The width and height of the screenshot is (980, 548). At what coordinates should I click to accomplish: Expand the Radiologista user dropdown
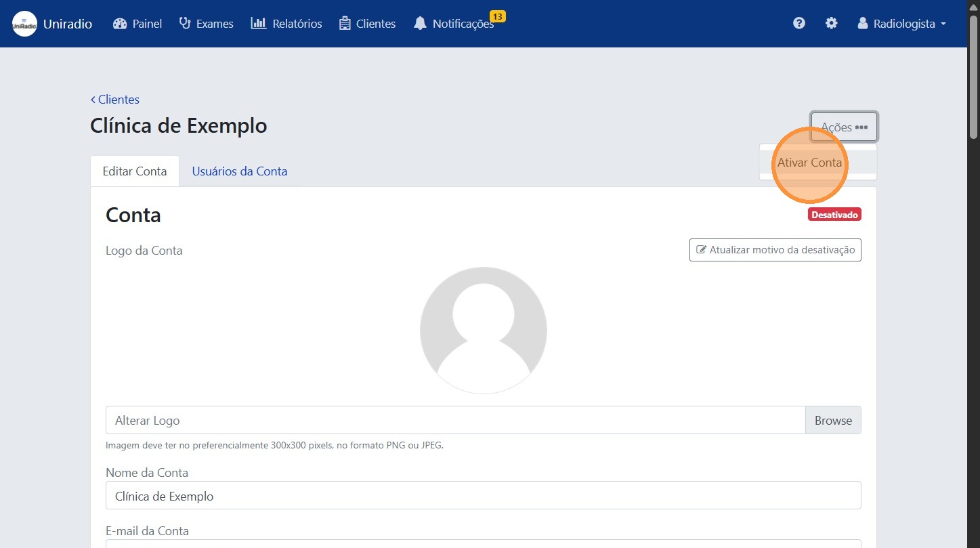[901, 24]
